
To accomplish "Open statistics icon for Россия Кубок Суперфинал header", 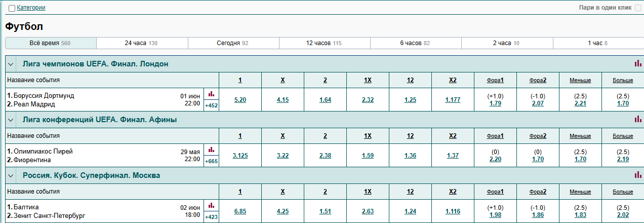I will pos(637,175).
